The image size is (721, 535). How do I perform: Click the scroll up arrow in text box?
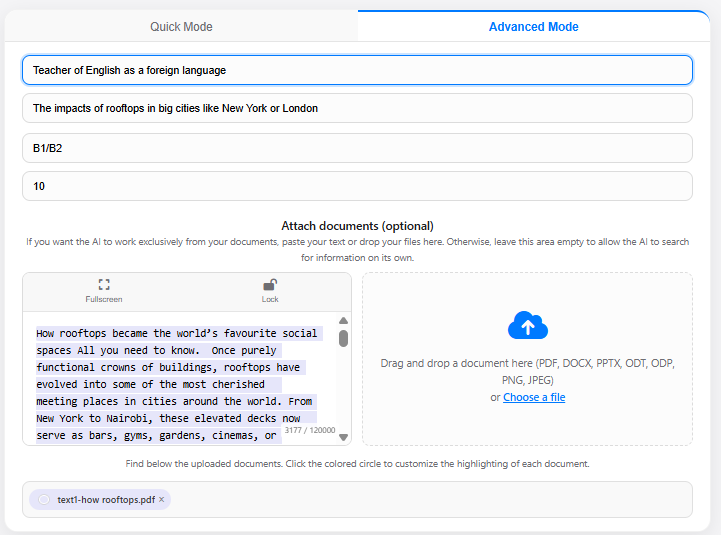tap(343, 321)
